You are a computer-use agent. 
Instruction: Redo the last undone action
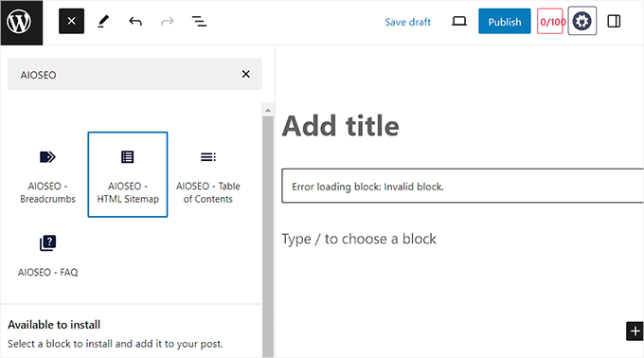168,22
